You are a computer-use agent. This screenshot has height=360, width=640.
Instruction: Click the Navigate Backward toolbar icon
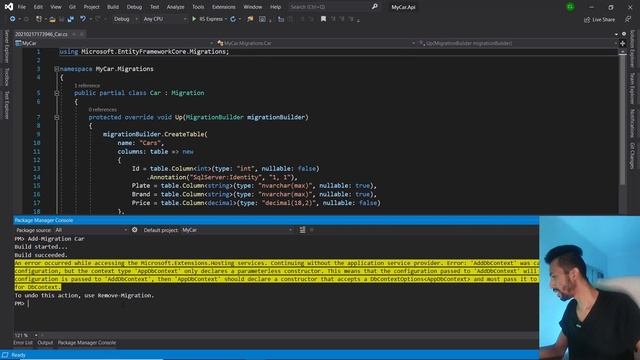(x=13, y=19)
